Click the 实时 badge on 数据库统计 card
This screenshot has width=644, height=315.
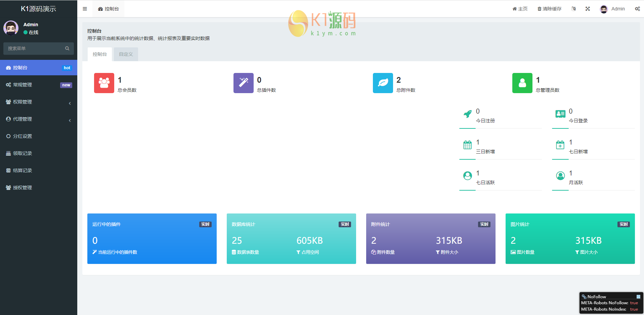click(x=345, y=224)
